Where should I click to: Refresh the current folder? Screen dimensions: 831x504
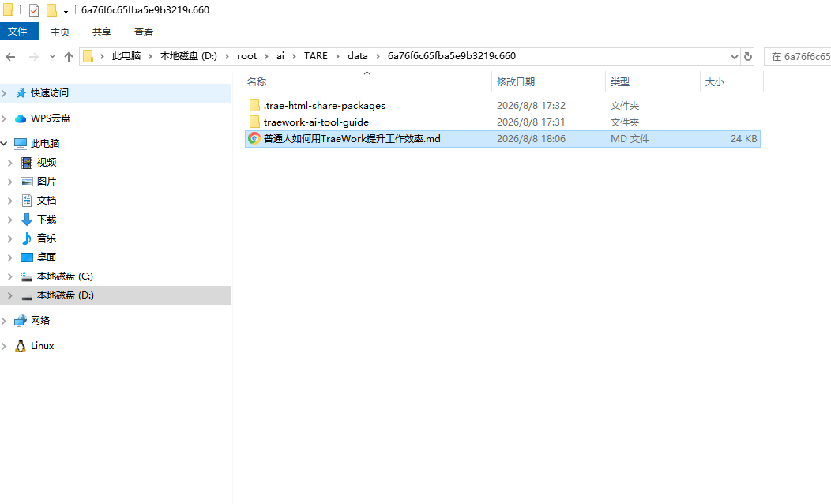coord(748,56)
